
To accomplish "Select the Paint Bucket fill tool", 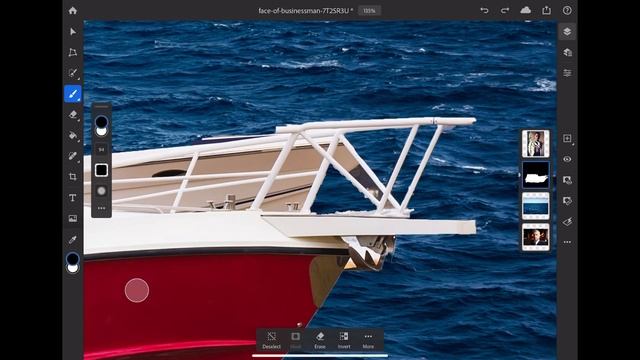I will click(x=73, y=136).
